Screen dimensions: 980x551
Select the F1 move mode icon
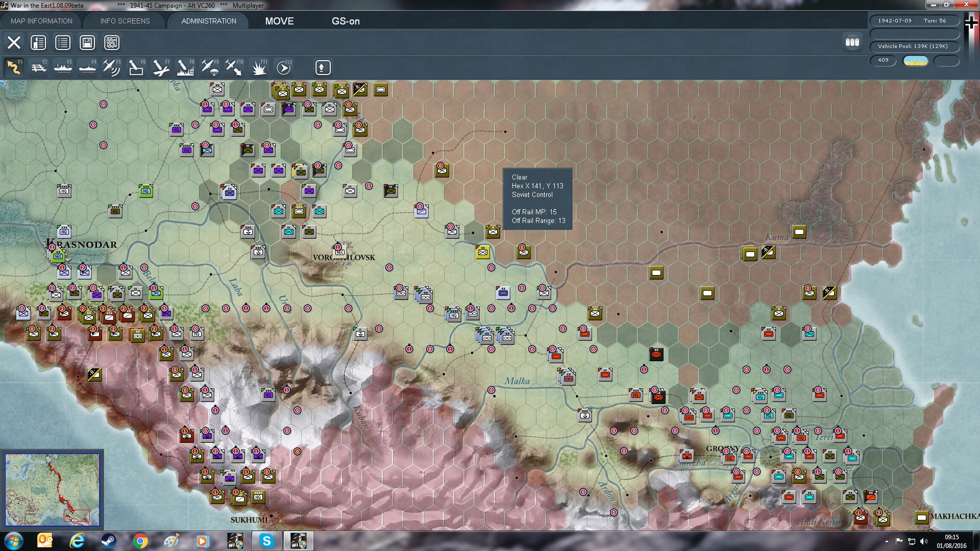(14, 67)
